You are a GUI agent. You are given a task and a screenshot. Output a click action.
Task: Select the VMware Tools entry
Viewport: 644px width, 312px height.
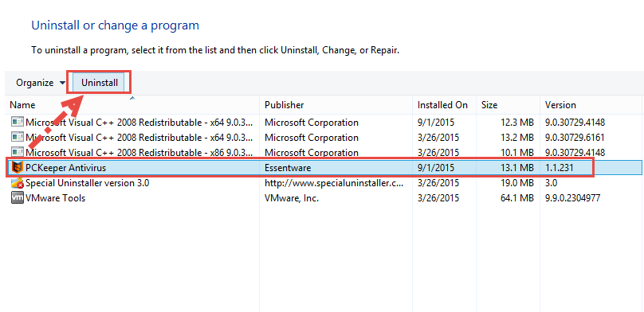pyautogui.click(x=55, y=198)
